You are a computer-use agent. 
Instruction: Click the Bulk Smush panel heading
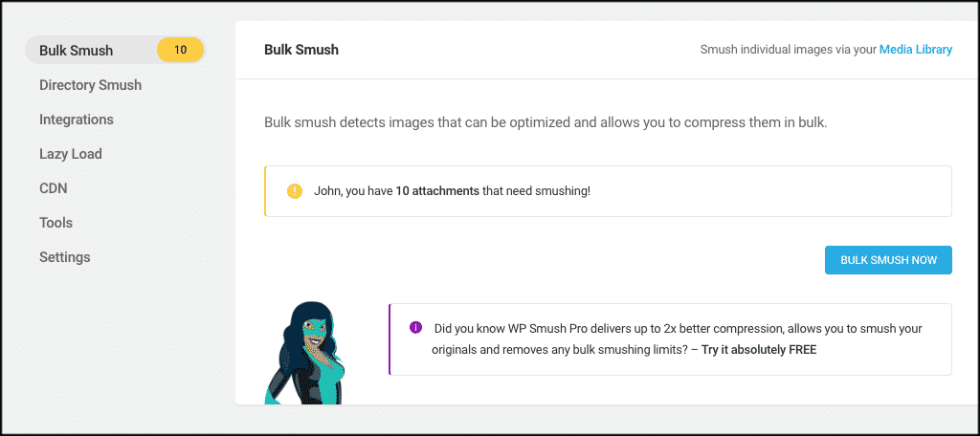301,50
